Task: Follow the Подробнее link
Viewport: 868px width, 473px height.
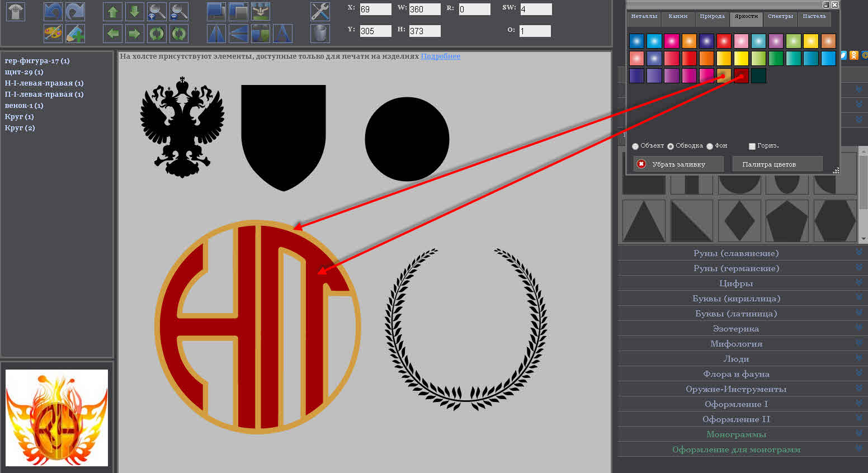Action: 441,56
